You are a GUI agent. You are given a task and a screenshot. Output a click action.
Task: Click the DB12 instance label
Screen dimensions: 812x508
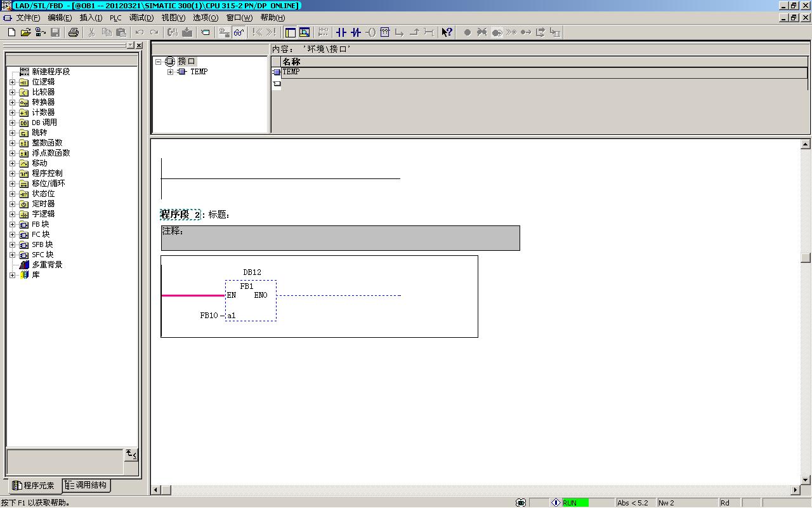(x=252, y=272)
